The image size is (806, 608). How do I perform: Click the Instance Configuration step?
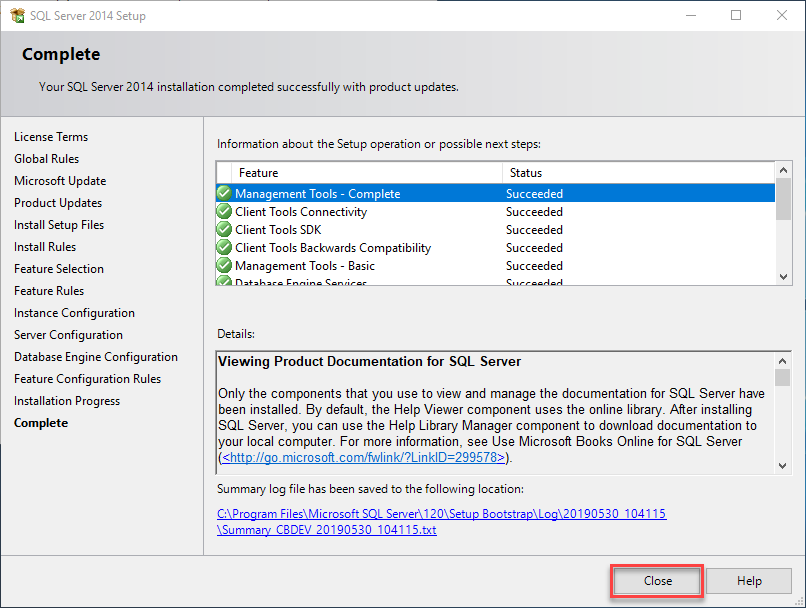click(75, 313)
